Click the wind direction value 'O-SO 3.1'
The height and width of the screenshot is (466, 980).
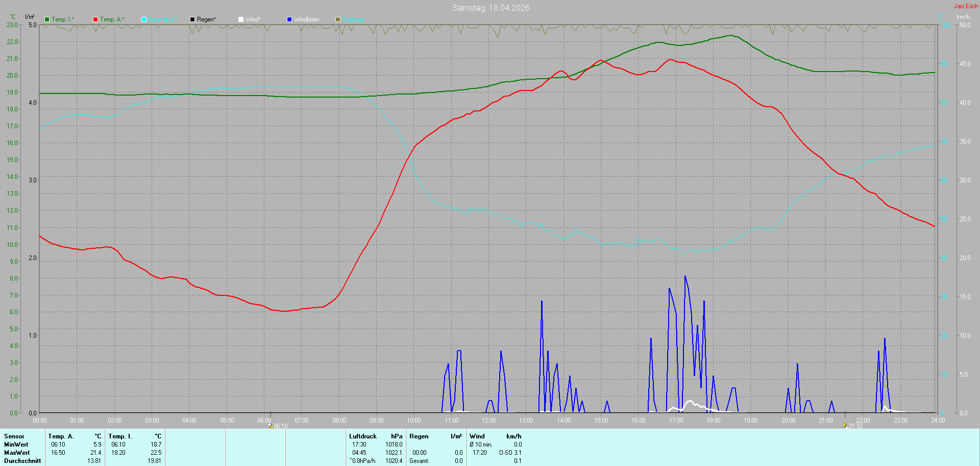point(510,453)
